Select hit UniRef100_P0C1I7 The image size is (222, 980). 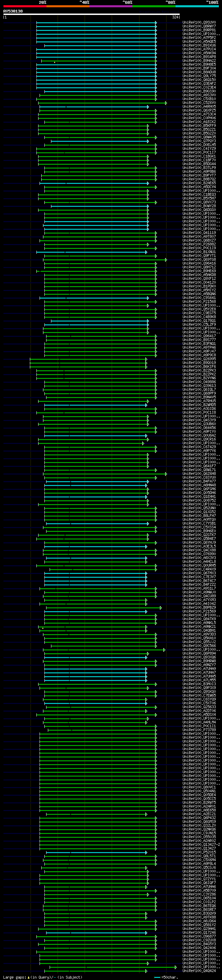[x=199, y=153]
